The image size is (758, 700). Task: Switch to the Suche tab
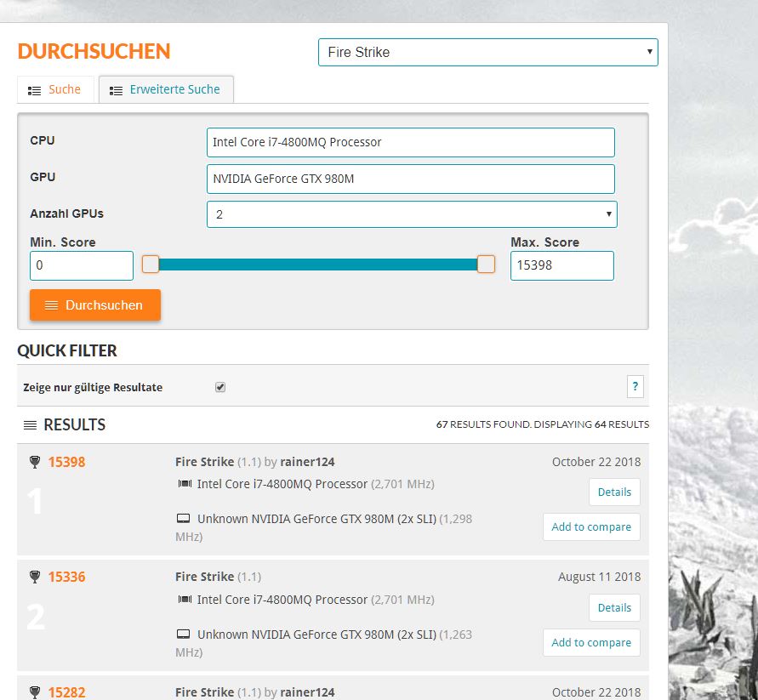tap(55, 89)
